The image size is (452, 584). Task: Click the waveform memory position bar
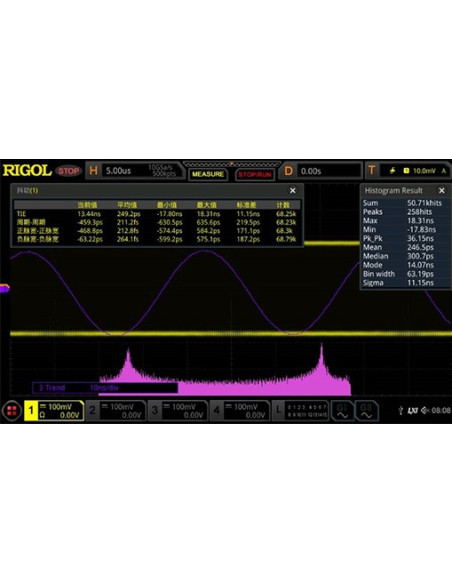pos(232,164)
